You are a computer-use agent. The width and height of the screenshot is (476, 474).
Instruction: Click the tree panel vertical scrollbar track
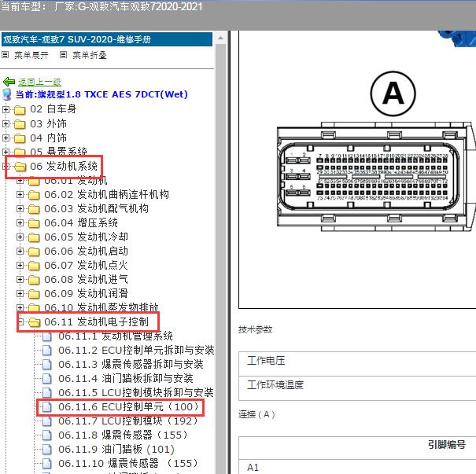(221, 258)
